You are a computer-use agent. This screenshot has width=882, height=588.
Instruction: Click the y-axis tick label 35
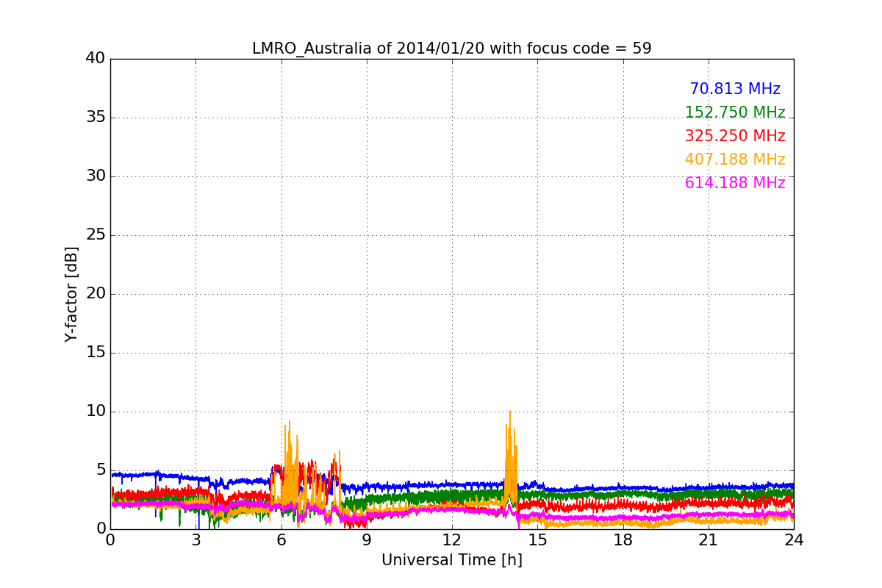(96, 118)
